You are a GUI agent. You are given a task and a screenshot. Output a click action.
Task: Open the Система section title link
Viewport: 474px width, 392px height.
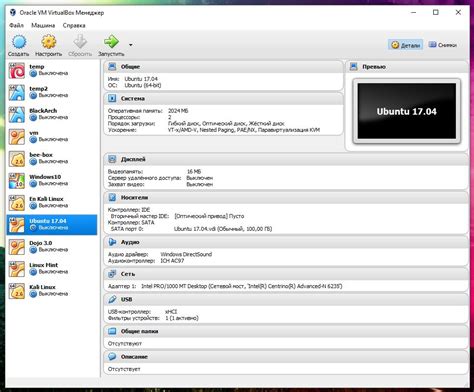[x=132, y=98]
